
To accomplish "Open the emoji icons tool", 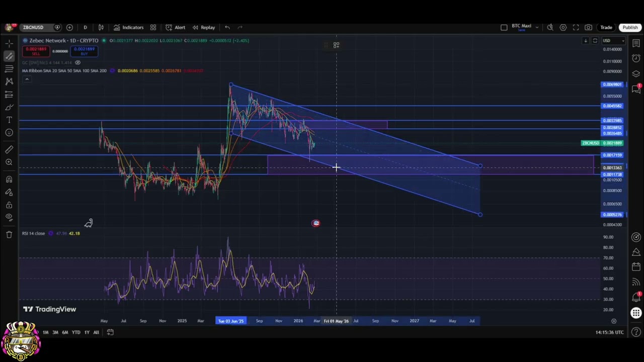I will pos(9,132).
